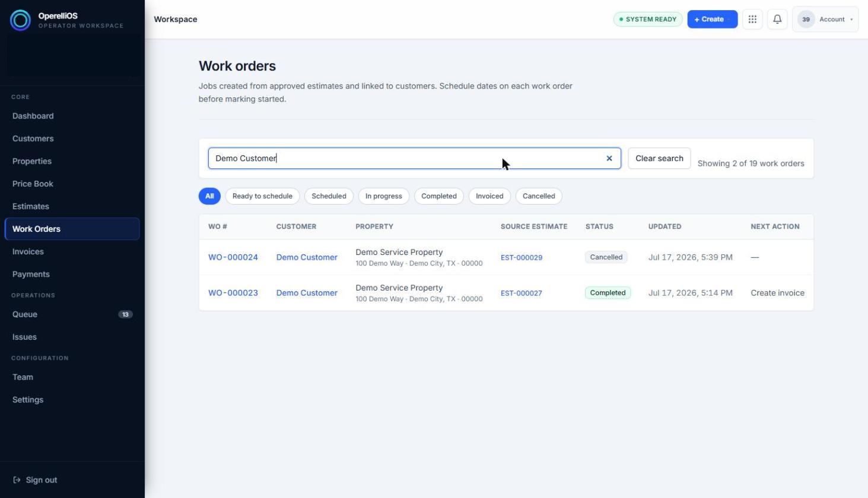Screen dimensions: 868x498
Task: Click the Next Action column header
Action: coord(775,226)
